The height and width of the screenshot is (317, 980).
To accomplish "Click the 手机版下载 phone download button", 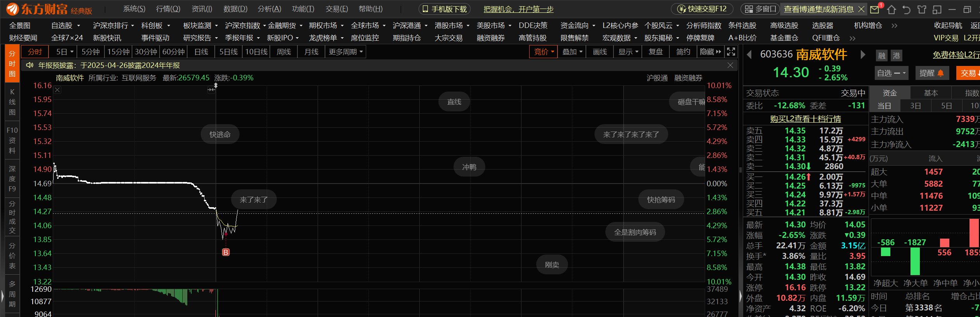I will (445, 9).
